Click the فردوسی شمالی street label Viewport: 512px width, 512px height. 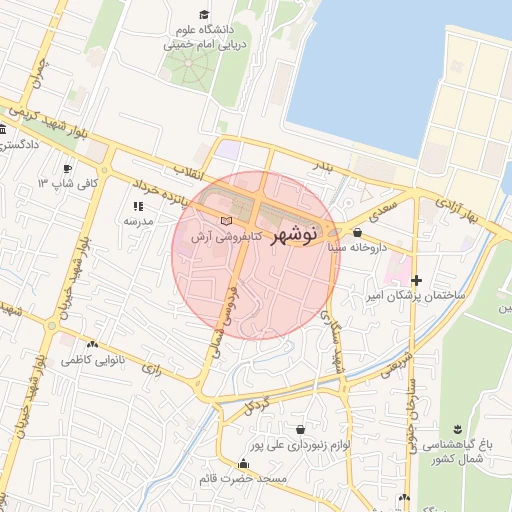click(x=225, y=322)
